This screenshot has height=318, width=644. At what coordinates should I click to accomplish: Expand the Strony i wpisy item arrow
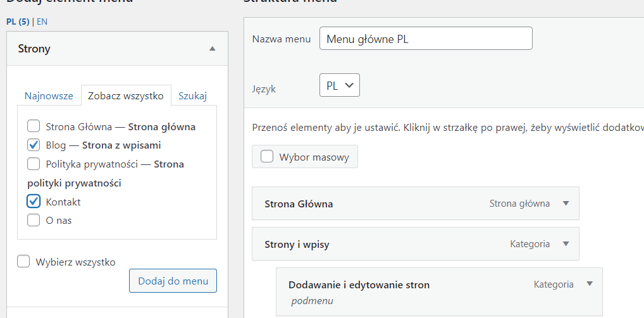click(566, 244)
